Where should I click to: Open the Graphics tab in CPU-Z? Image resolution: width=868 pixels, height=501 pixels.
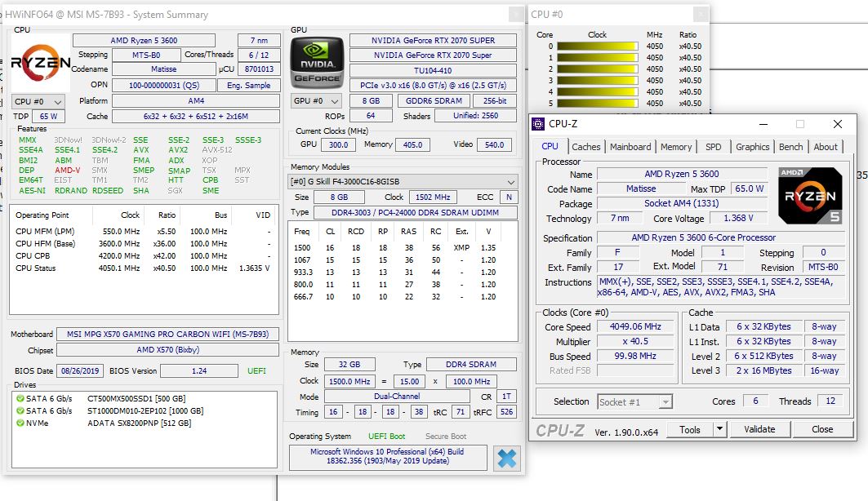click(752, 147)
